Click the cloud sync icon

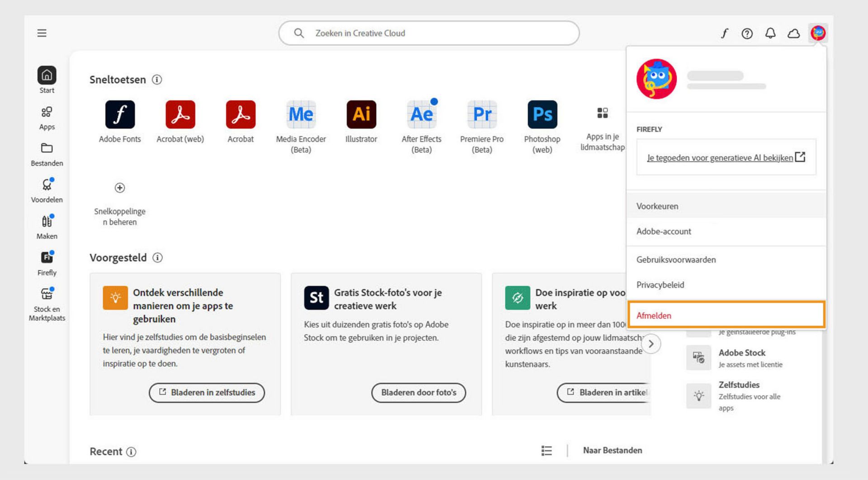tap(794, 33)
